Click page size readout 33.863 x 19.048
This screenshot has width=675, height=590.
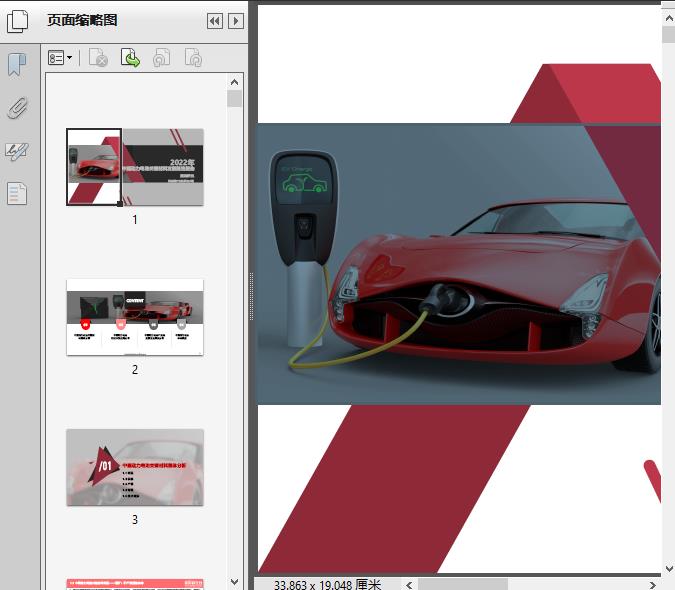pos(327,585)
